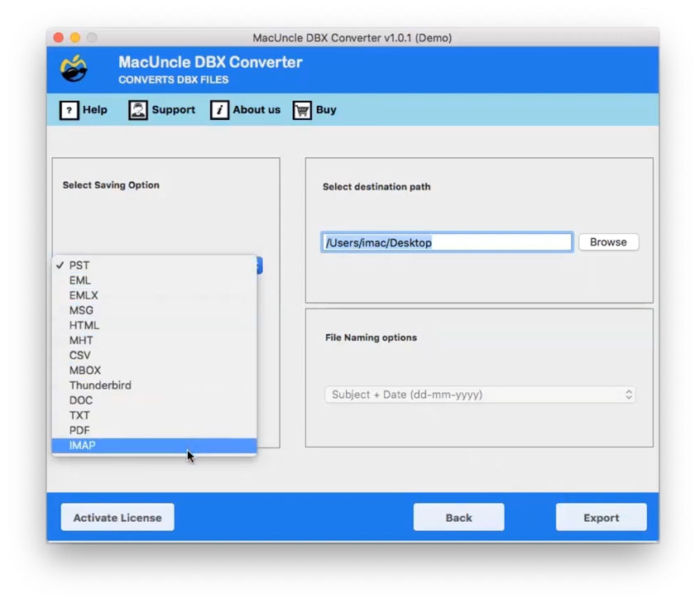Click the Export button
700x603 pixels.
point(601,517)
